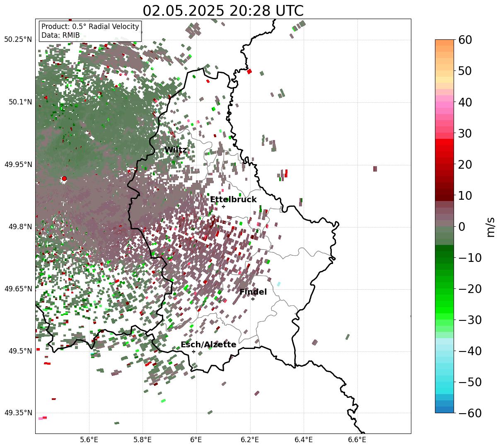Click the Findel cross marker
The height and width of the screenshot is (448, 500).
coord(253,299)
